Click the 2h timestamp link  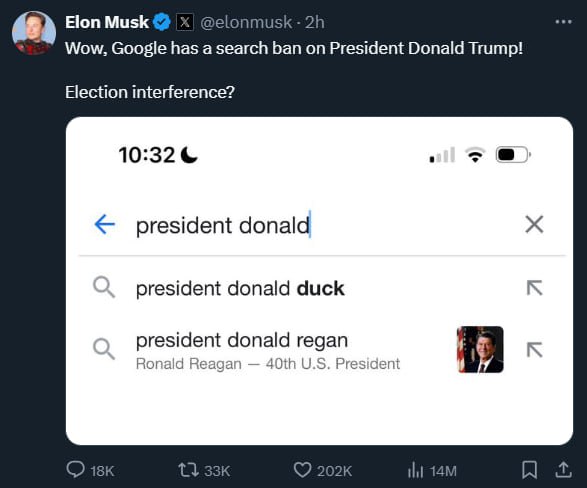pyautogui.click(x=314, y=22)
